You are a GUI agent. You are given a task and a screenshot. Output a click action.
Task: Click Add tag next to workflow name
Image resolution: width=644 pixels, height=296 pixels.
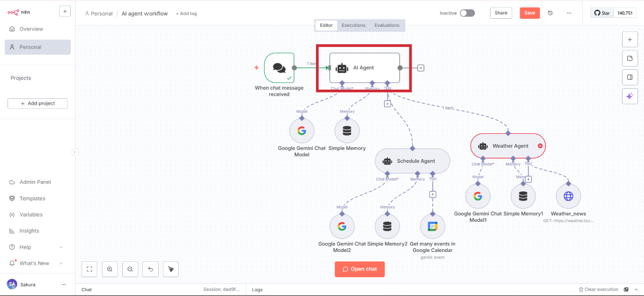click(186, 13)
